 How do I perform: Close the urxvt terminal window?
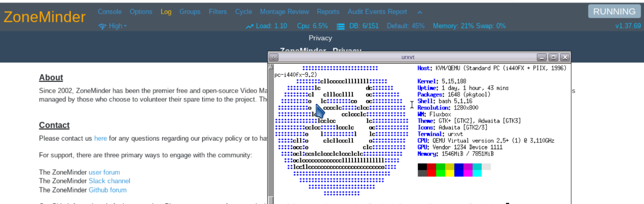565,57
